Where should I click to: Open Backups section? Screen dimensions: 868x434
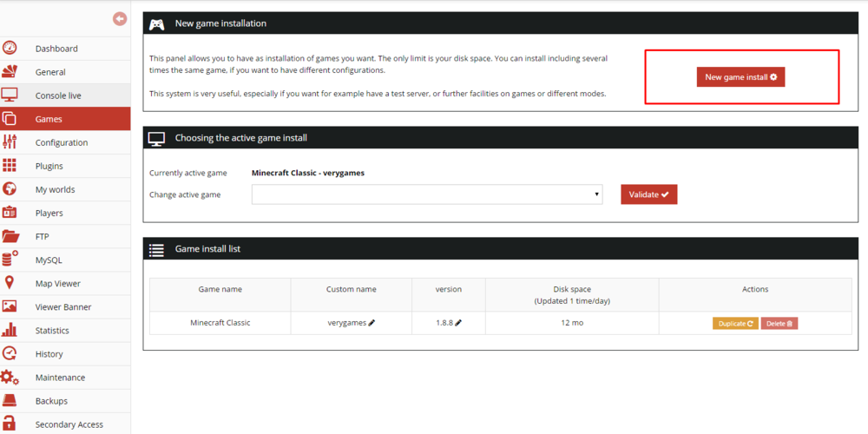pos(51,401)
